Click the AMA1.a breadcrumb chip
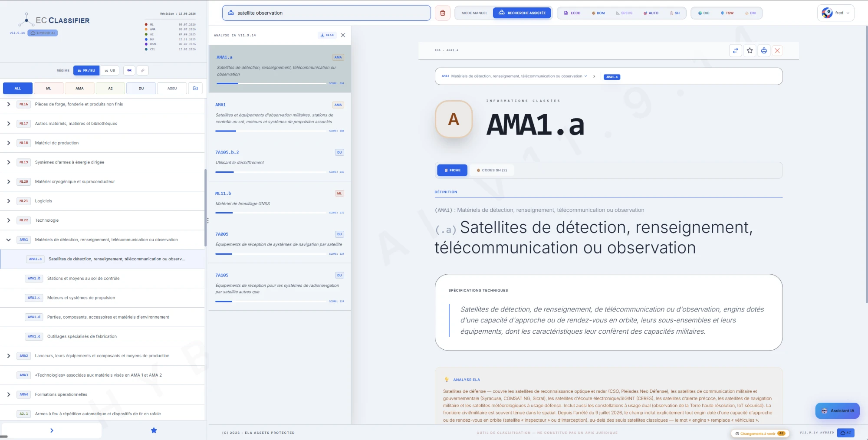This screenshot has height=440, width=868. point(612,77)
